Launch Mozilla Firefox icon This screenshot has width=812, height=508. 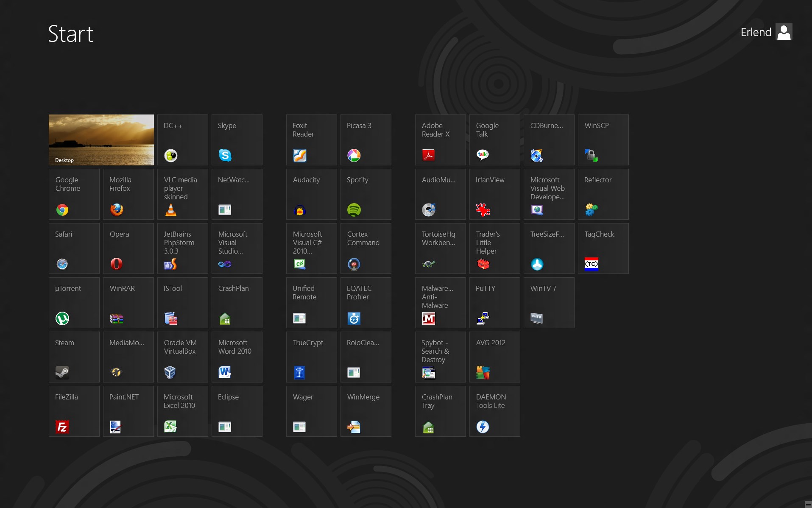(117, 210)
